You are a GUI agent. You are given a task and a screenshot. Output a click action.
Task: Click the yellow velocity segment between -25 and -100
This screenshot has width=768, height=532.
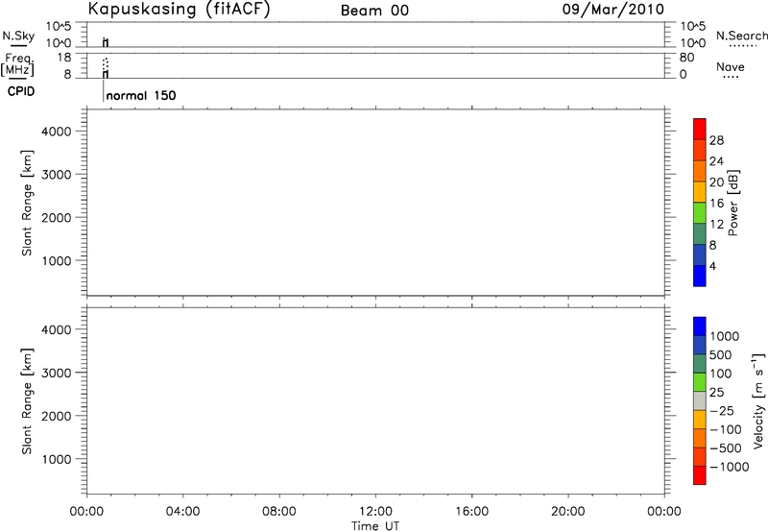coord(700,420)
